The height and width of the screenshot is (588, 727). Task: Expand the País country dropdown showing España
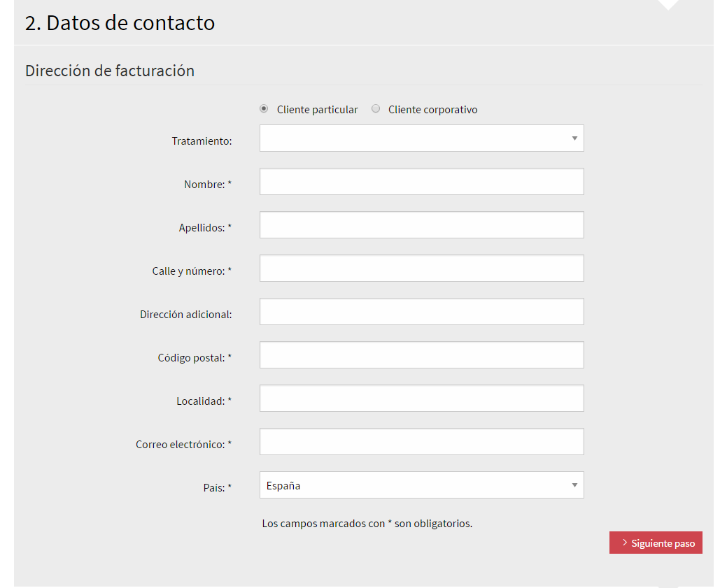click(x=421, y=485)
